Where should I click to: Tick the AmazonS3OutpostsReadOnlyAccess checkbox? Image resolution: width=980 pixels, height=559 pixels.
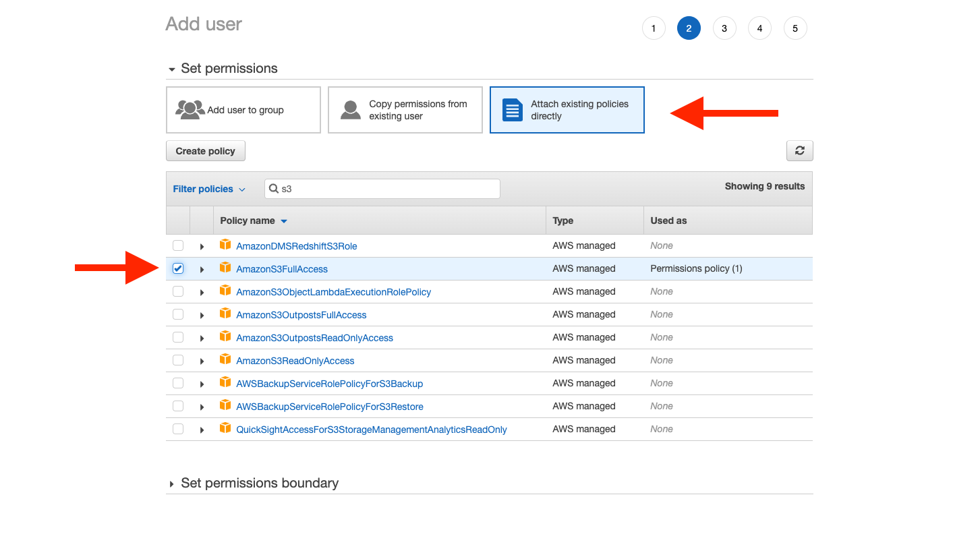178,337
